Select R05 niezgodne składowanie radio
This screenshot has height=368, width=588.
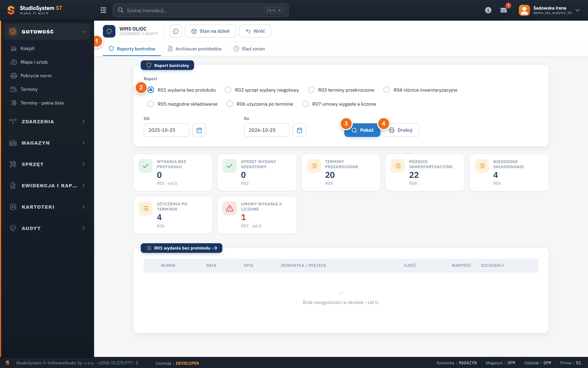[151, 104]
